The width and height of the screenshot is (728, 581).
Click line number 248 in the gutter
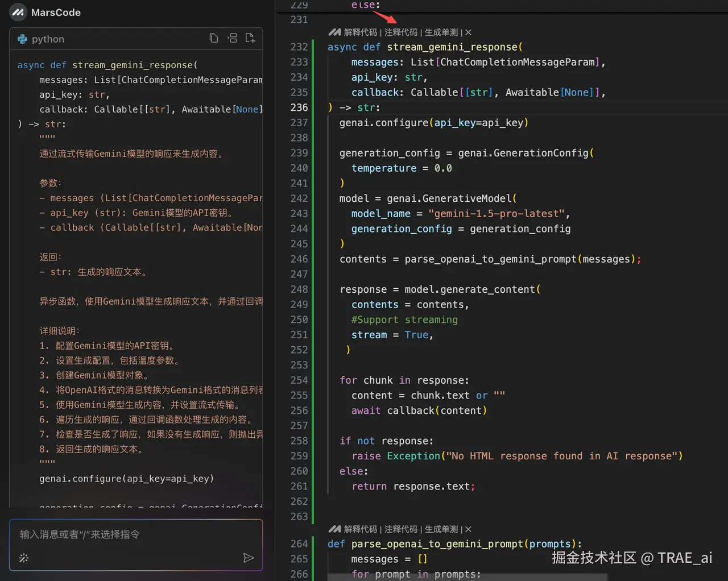299,289
